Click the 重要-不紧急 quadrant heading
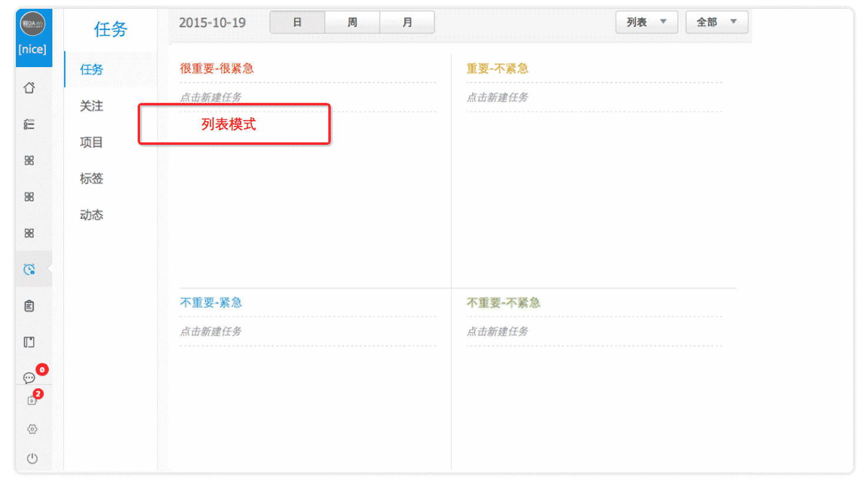The image size is (868, 482). coord(497,68)
